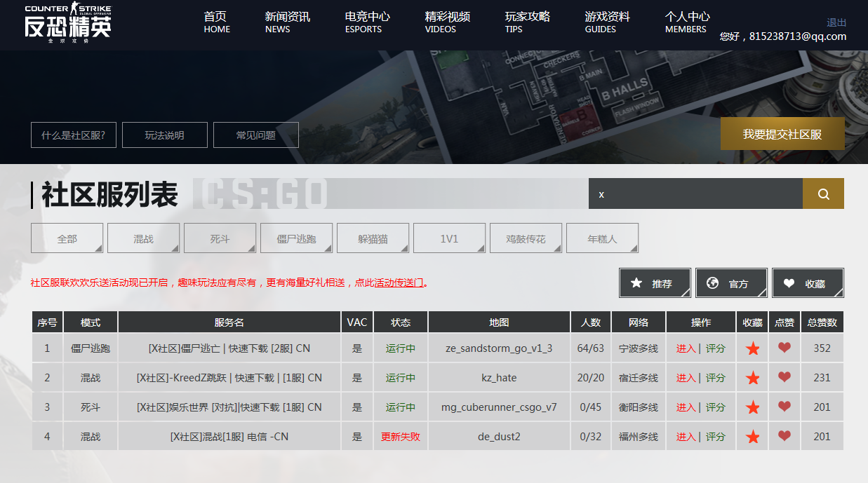Click the globe icon on the 官方 button

point(712,283)
